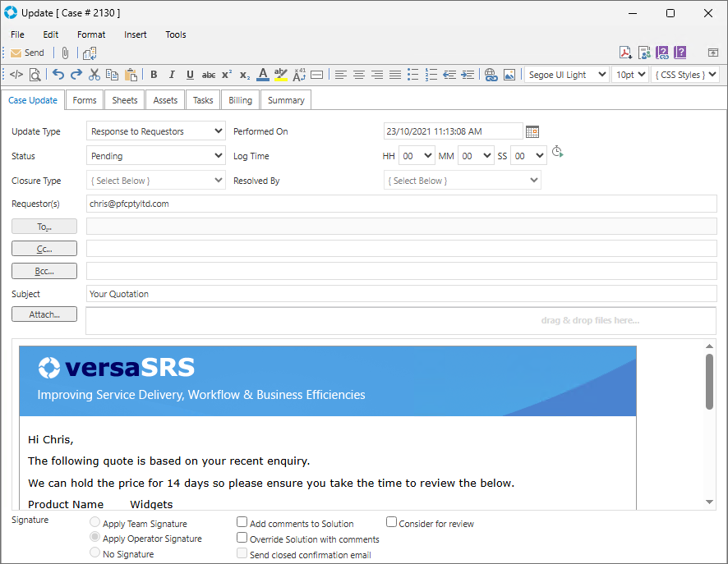This screenshot has width=728, height=564.
Task: Open the HTML source view icon
Action: [16, 74]
